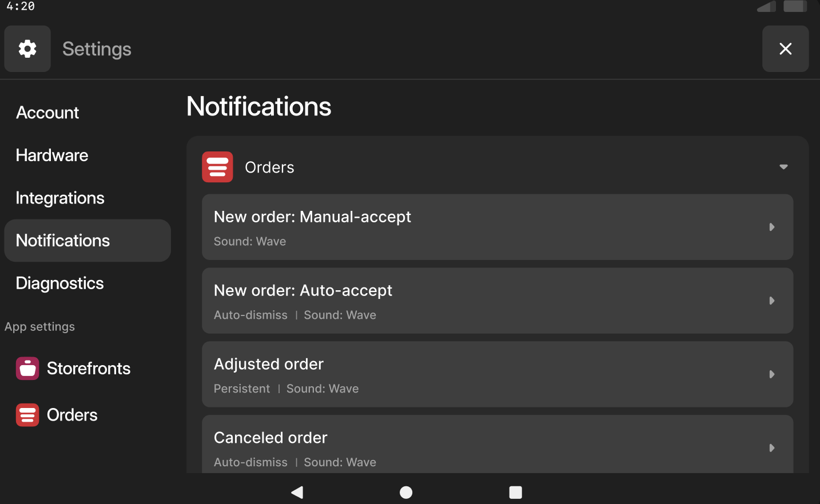This screenshot has width=820, height=504.
Task: Click the Storefronts app icon in sidebar
Action: tap(27, 369)
